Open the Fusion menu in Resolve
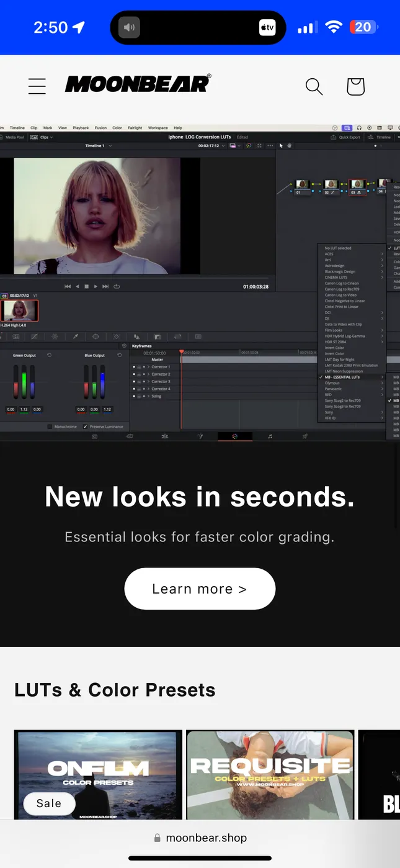400x868 pixels. [100, 128]
